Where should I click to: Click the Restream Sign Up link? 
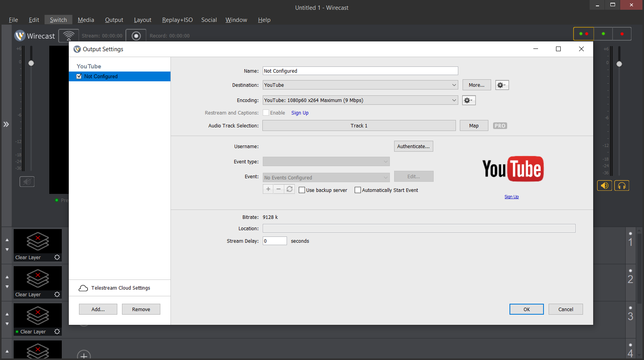tap(300, 113)
